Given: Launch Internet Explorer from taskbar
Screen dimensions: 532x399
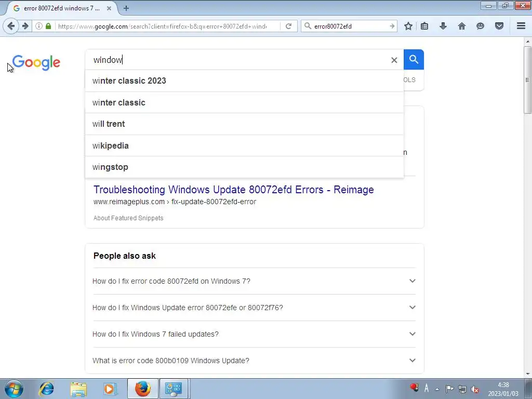Looking at the screenshot, I should coord(46,389).
